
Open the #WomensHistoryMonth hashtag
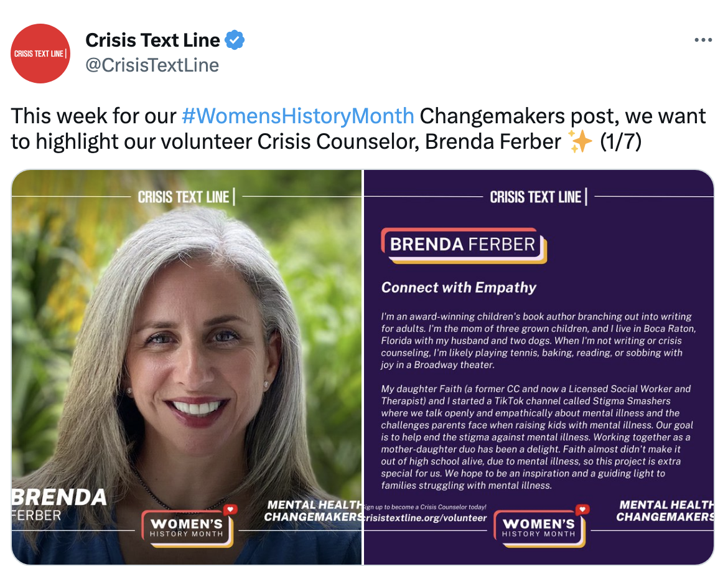click(x=297, y=116)
